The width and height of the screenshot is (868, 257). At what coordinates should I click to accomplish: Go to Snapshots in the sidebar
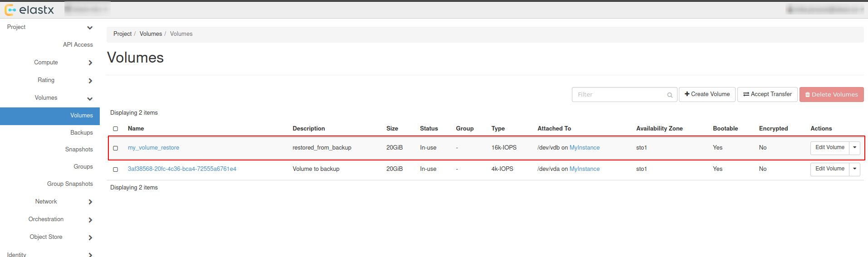tap(79, 150)
